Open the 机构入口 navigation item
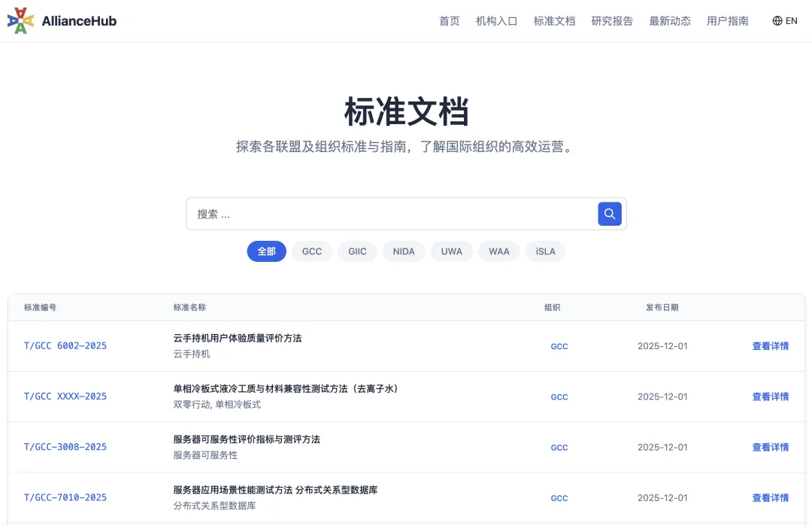Screen dimensions: 812x526 497,21
